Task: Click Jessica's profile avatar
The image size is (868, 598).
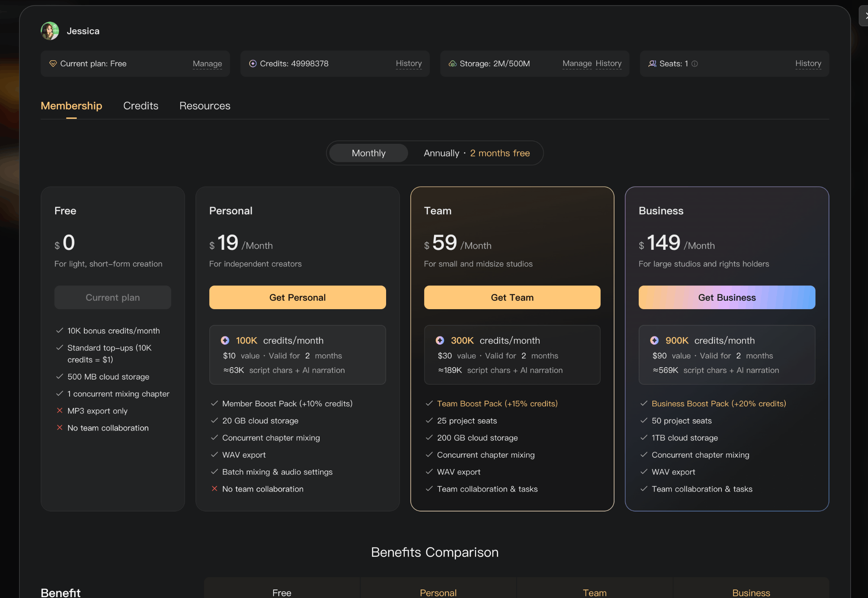Action: (x=50, y=31)
